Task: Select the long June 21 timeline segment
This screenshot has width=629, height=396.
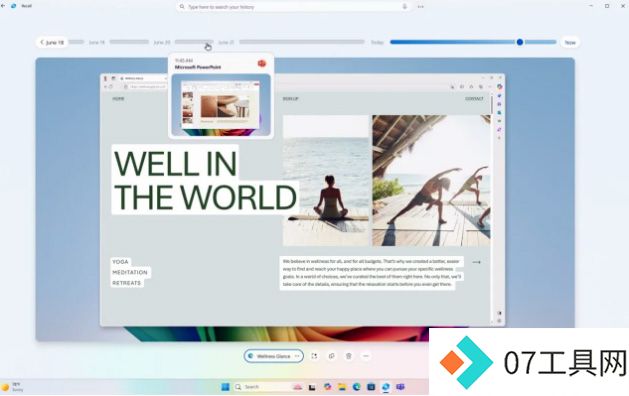Action: click(x=302, y=42)
